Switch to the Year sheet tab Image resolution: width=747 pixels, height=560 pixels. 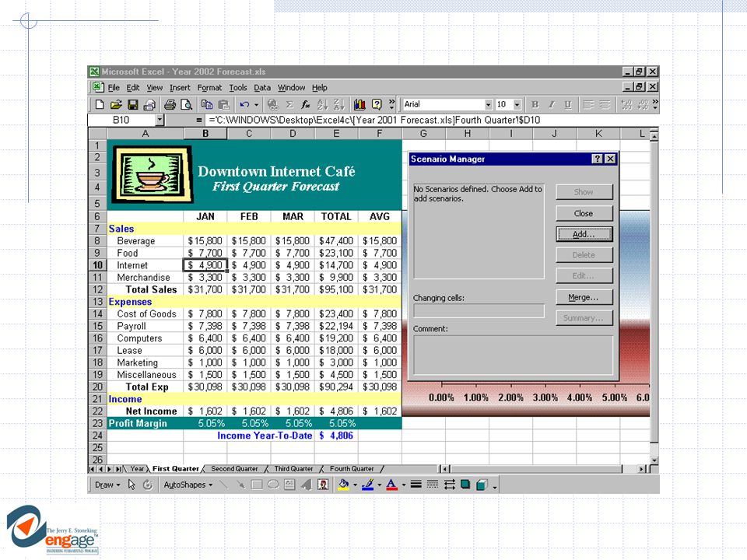[x=137, y=468]
